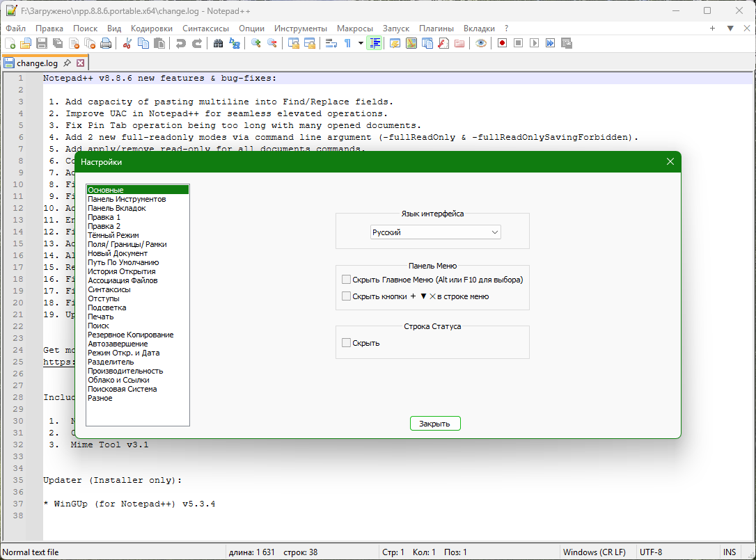Viewport: 756px width, 560px height.
Task: Check 'Скрыть кнопки' in строке меню option
Action: [346, 296]
